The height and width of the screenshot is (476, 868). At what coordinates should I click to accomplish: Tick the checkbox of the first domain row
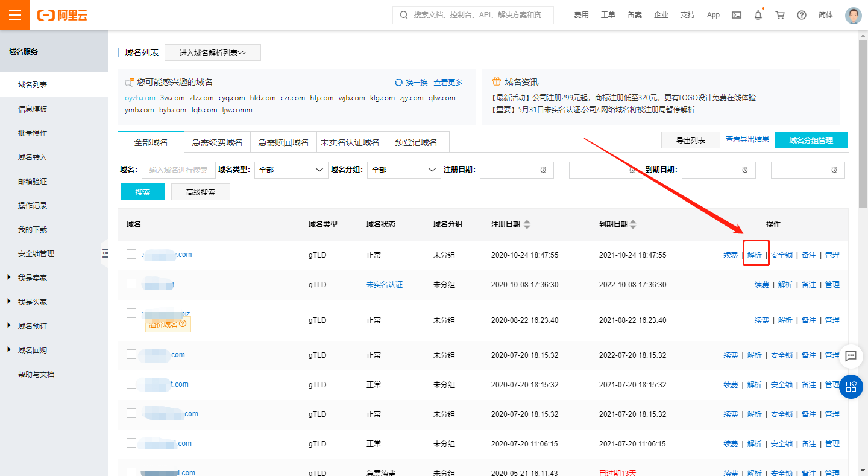[131, 254]
